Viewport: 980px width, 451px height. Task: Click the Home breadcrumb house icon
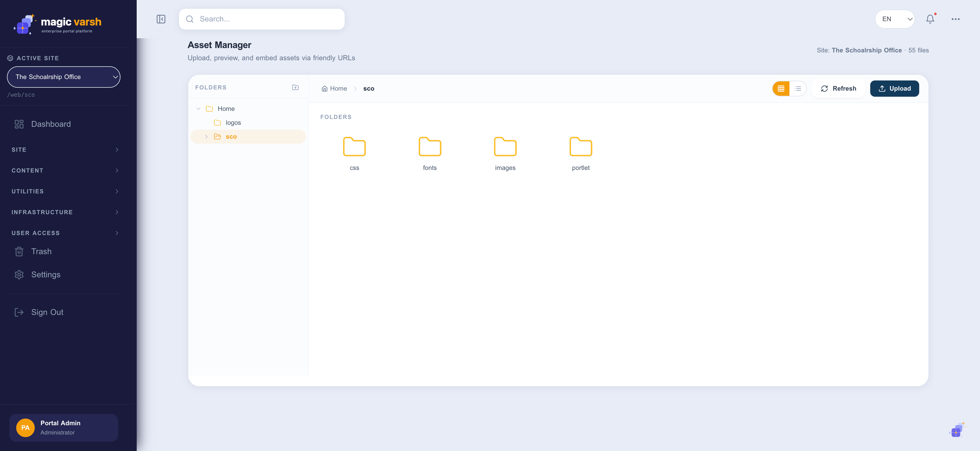325,89
